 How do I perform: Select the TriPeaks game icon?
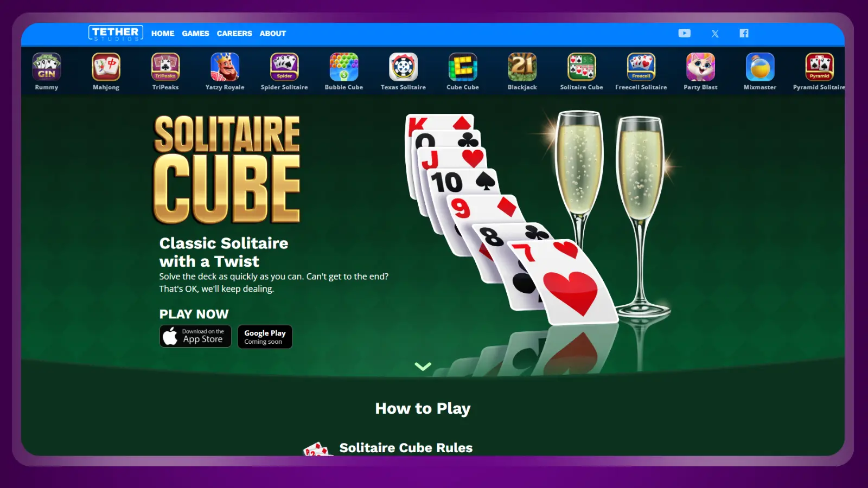point(165,67)
